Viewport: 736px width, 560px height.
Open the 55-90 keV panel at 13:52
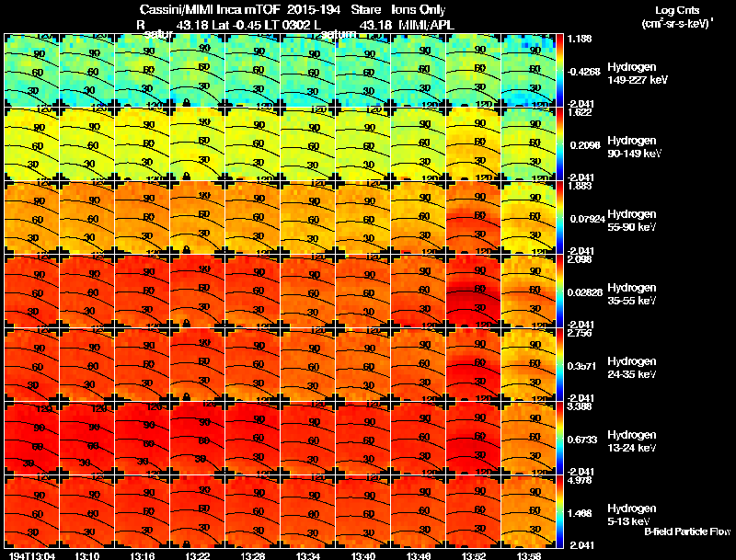click(474, 218)
